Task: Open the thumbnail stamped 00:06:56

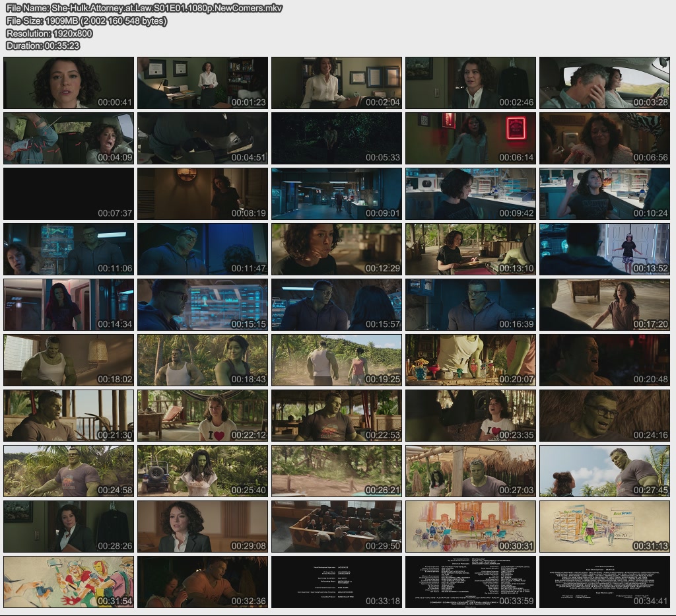Action: 605,139
